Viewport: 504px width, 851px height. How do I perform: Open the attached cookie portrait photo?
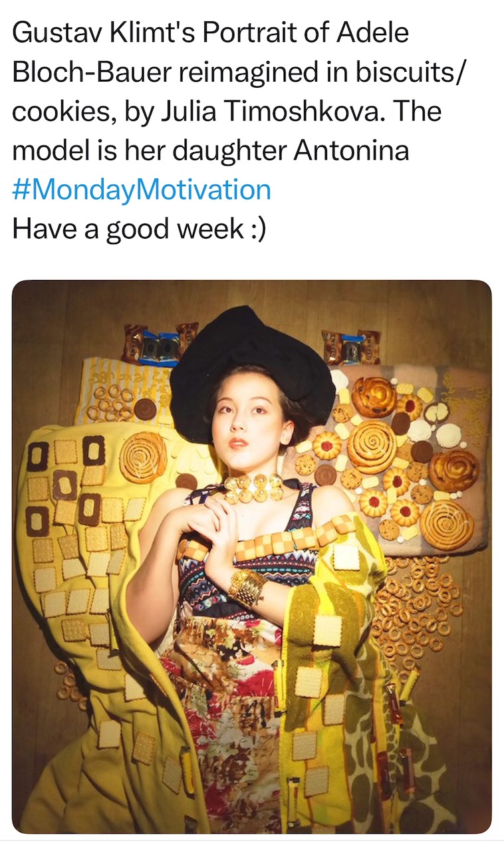(x=252, y=556)
